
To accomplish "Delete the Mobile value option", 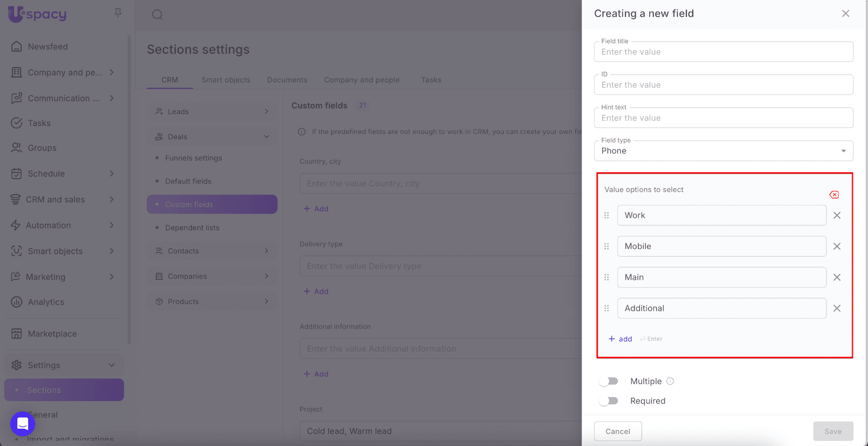I will pos(837,246).
